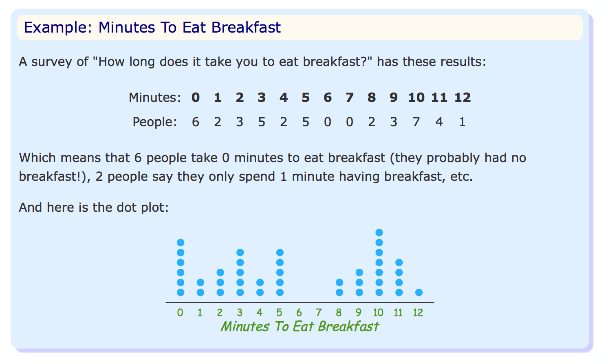Click bold 6 in the Minutes row
The image size is (608, 364).
pyautogui.click(x=328, y=98)
